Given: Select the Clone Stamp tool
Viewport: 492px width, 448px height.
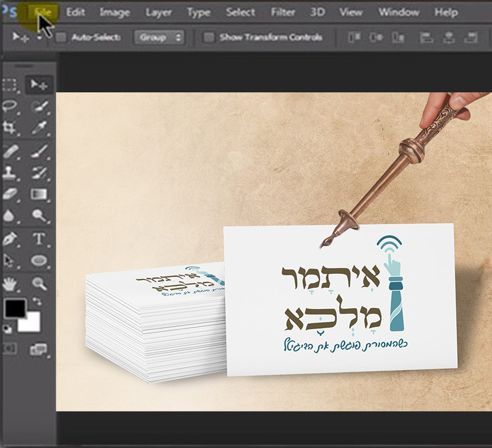Looking at the screenshot, I should [10, 173].
